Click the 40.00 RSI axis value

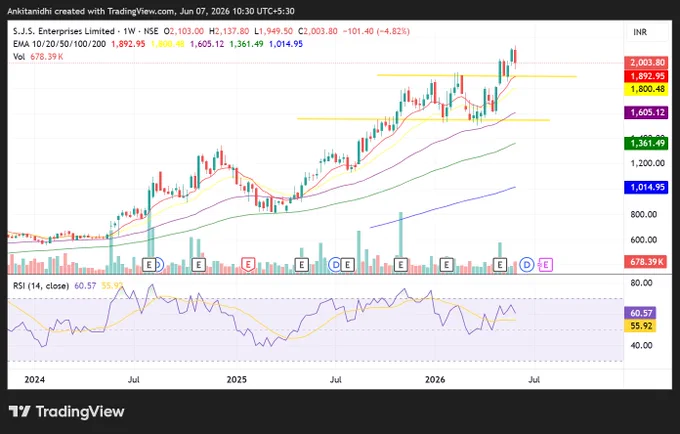coord(641,346)
